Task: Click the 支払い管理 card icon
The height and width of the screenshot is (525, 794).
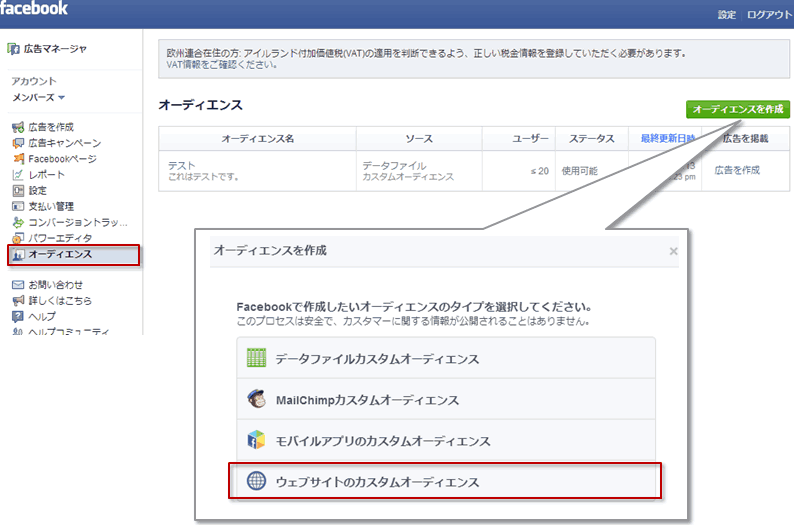Action: click(17, 206)
